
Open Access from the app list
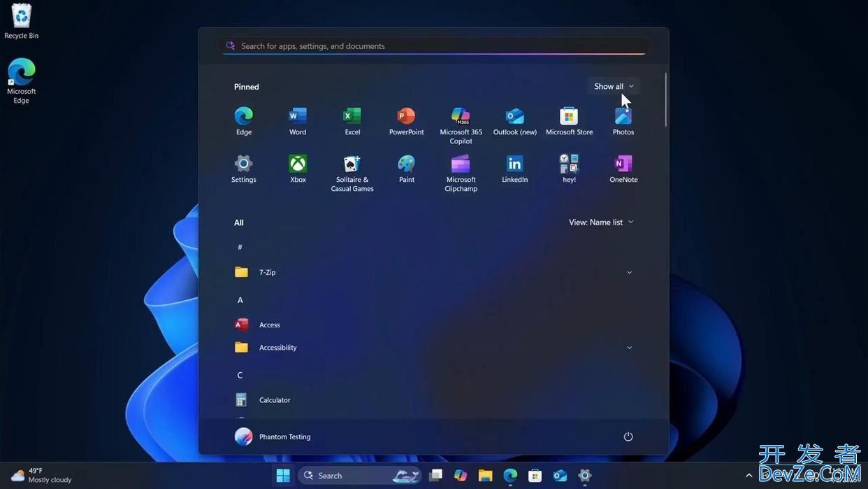[269, 325]
